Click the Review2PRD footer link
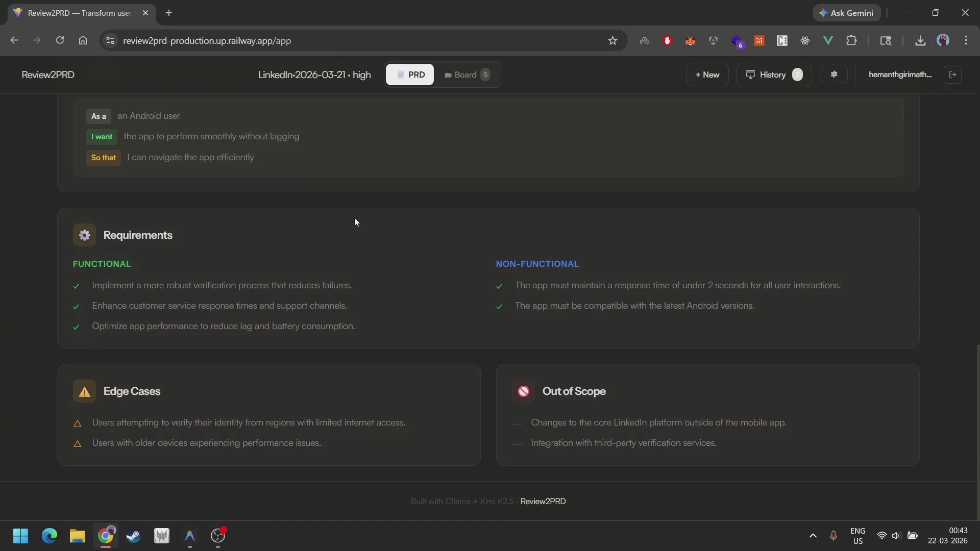The width and height of the screenshot is (980, 551). [543, 502]
